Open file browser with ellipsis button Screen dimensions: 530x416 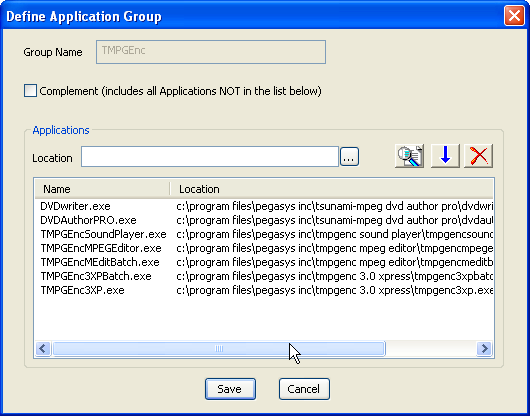349,157
